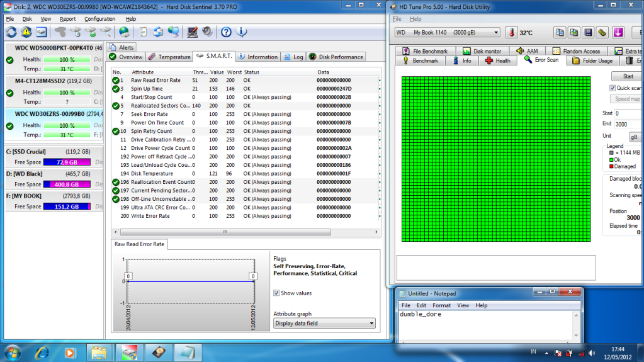Click the hard disk panel toolbar icon
The image size is (644, 362).
coord(42,32)
